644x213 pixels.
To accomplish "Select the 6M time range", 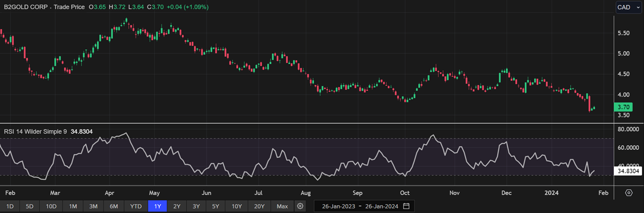I will (114, 206).
